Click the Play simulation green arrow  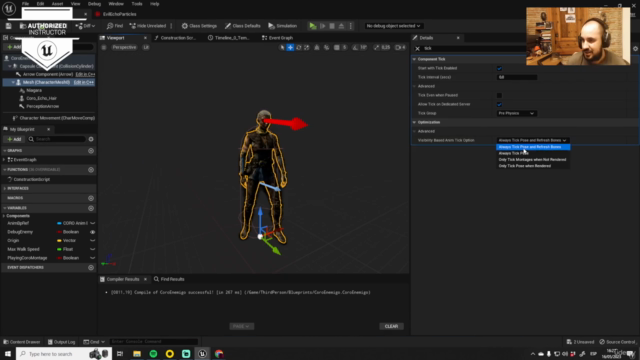(313, 26)
